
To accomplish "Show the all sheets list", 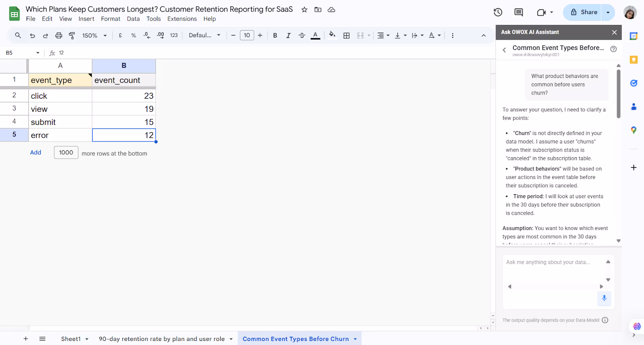I will click(x=42, y=339).
